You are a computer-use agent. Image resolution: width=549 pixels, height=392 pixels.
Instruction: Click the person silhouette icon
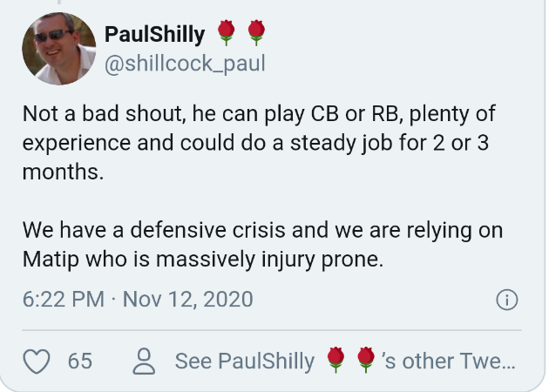pos(145,361)
